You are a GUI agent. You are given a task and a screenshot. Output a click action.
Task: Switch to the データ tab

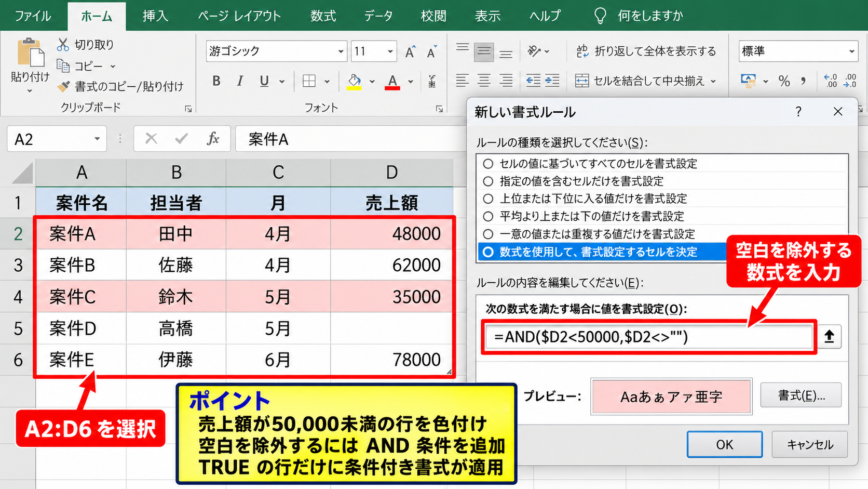coord(378,16)
